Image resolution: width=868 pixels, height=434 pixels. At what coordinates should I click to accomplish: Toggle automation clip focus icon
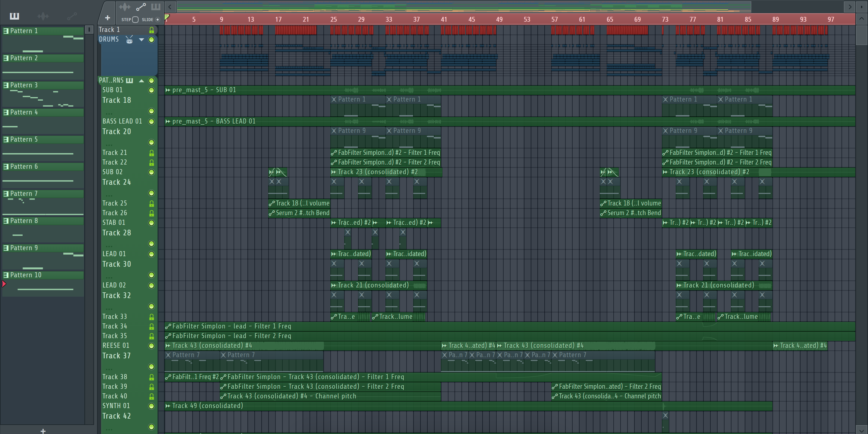[141, 7]
